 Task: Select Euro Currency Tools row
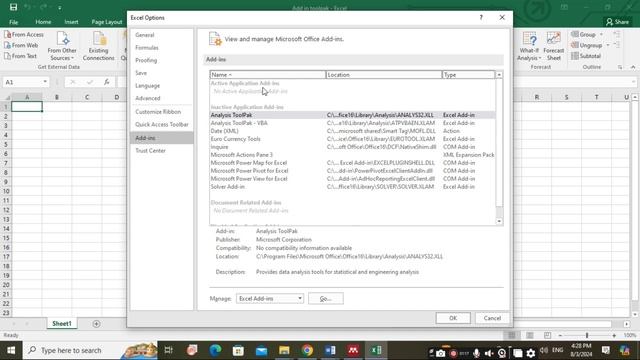point(352,139)
